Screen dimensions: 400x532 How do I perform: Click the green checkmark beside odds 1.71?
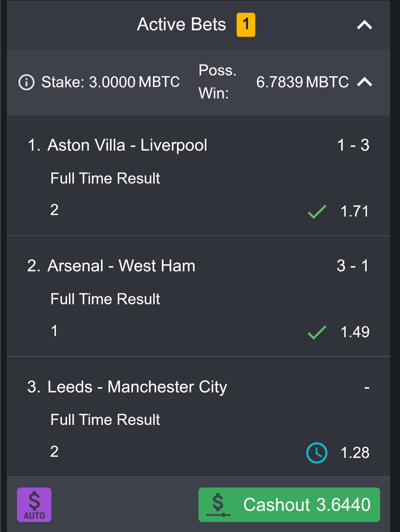317,212
